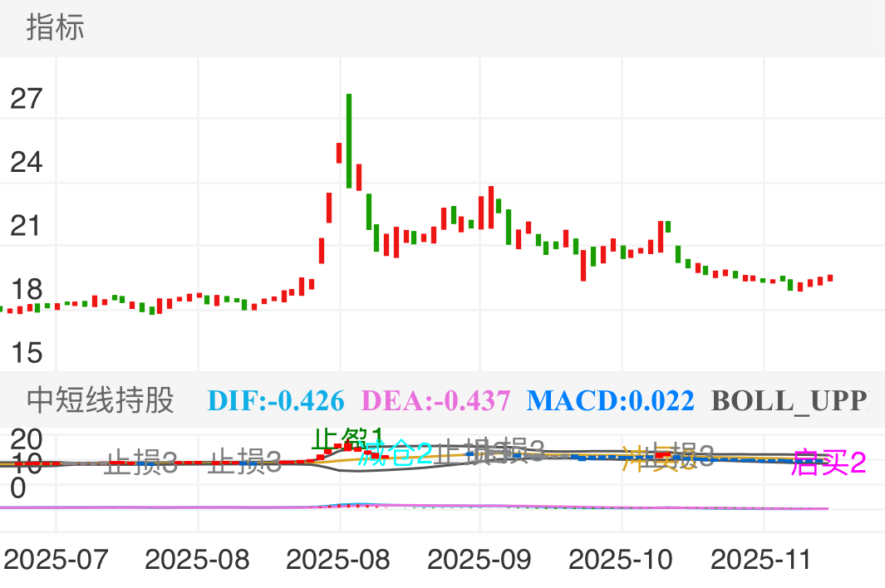Click the tallest green candle at the peak
Image resolution: width=885 pixels, height=588 pixels.
(x=349, y=140)
